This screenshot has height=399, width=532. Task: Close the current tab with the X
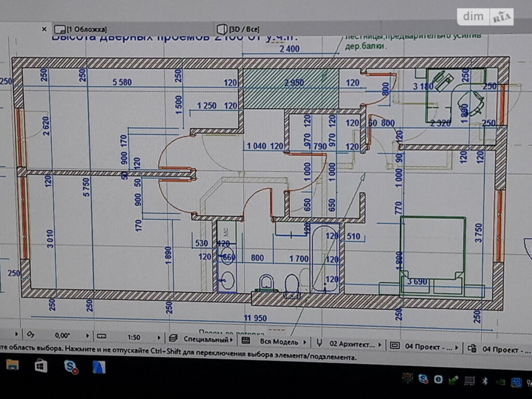pyautogui.click(x=44, y=29)
